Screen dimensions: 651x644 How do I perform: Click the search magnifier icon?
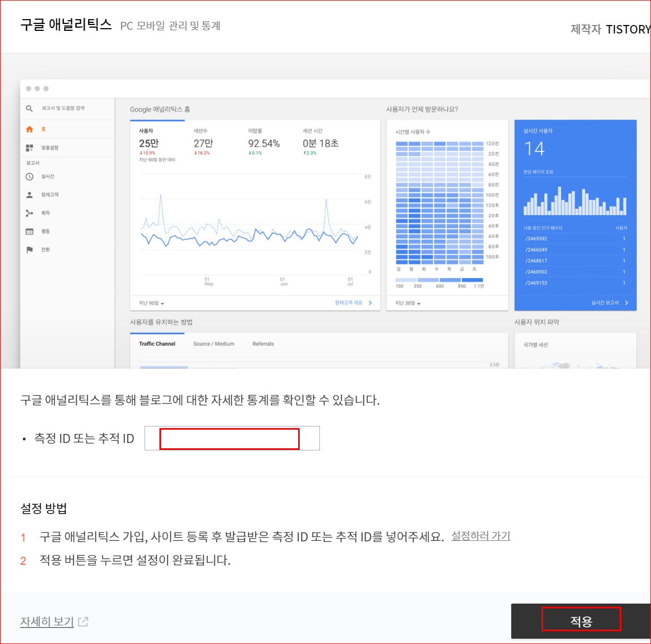tap(29, 108)
